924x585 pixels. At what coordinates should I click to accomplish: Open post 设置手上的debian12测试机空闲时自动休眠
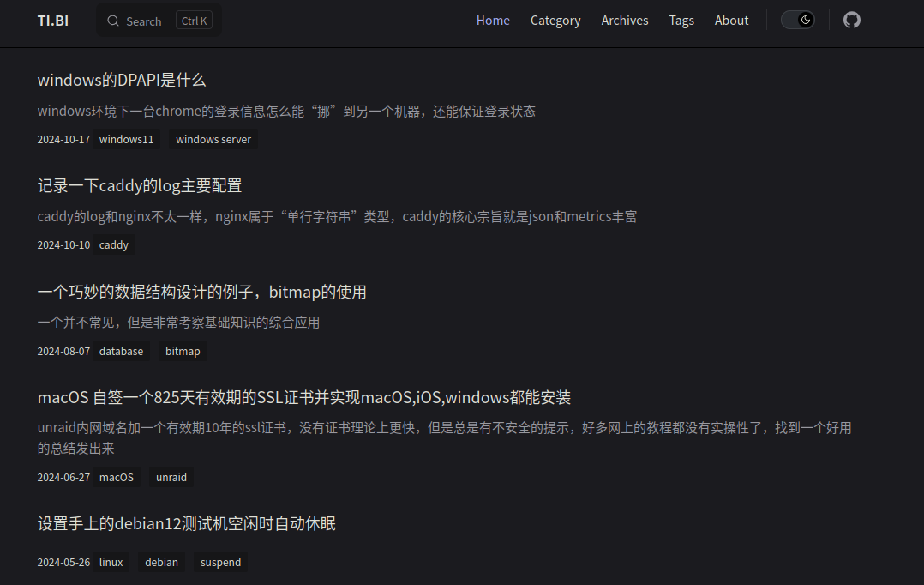(x=186, y=523)
